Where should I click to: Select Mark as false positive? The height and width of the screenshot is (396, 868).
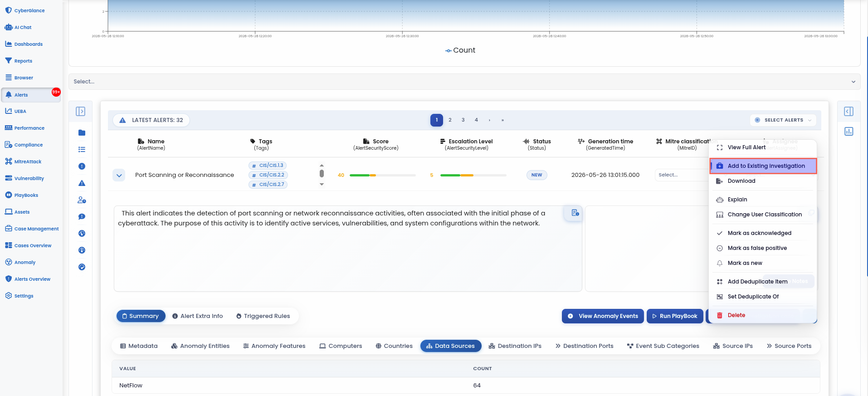(757, 248)
